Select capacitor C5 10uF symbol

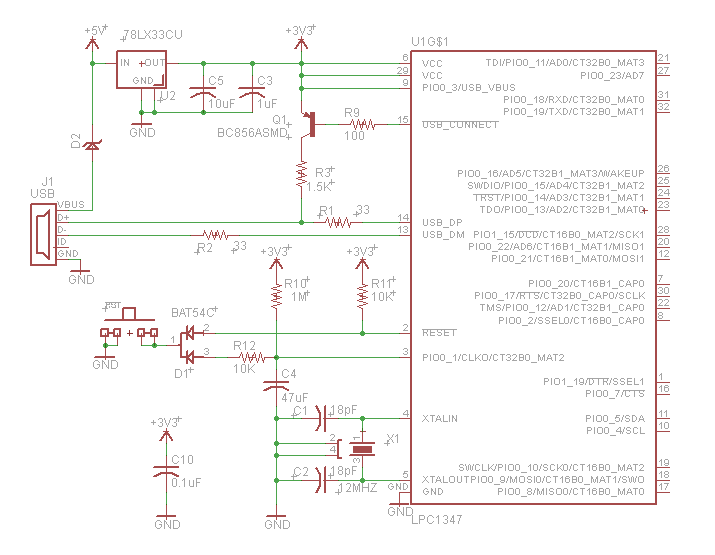click(203, 93)
